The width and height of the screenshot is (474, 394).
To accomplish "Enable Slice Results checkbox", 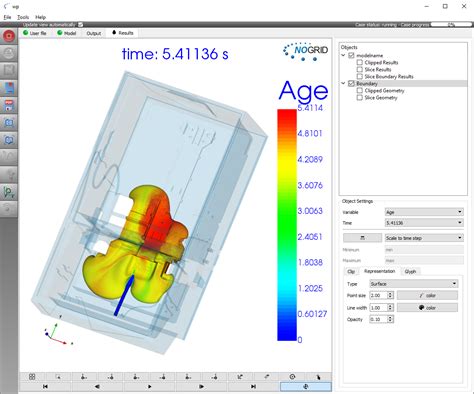I will (359, 69).
